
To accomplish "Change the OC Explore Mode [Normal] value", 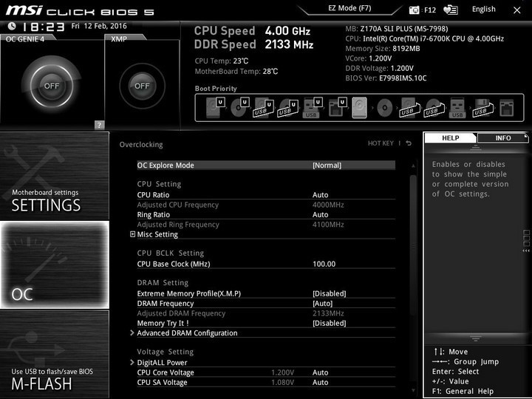I will click(327, 166).
